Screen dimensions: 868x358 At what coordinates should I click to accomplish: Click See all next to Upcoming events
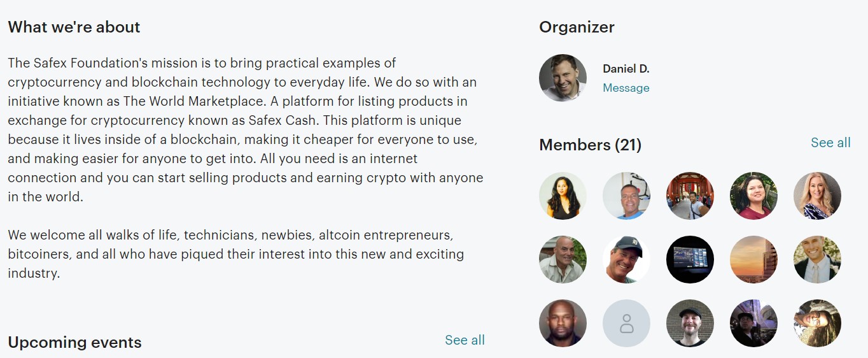click(x=465, y=340)
